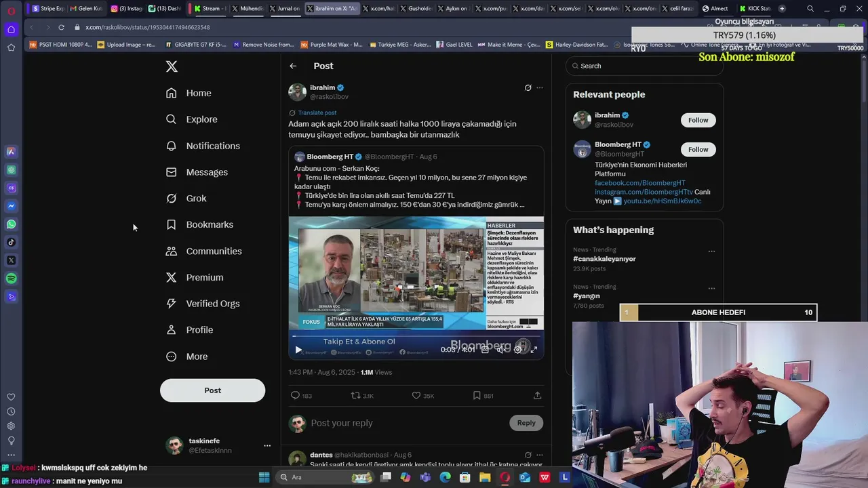868x488 pixels.
Task: Open Windows Start menu
Action: (x=264, y=477)
